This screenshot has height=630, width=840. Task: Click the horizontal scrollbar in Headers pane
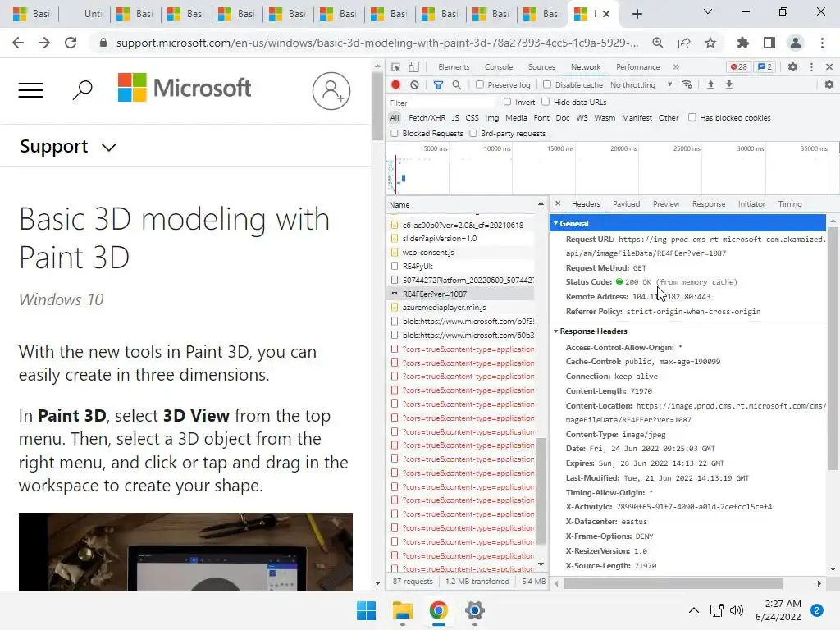click(673, 583)
